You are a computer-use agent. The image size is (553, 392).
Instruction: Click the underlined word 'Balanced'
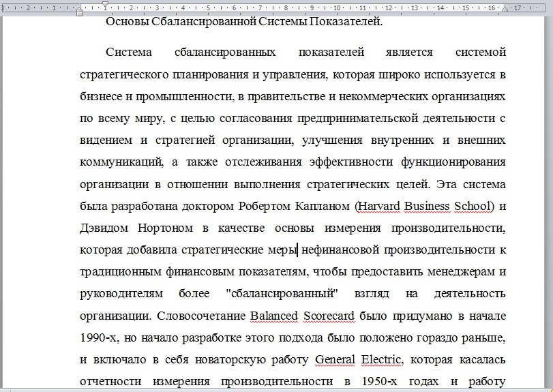(x=274, y=316)
